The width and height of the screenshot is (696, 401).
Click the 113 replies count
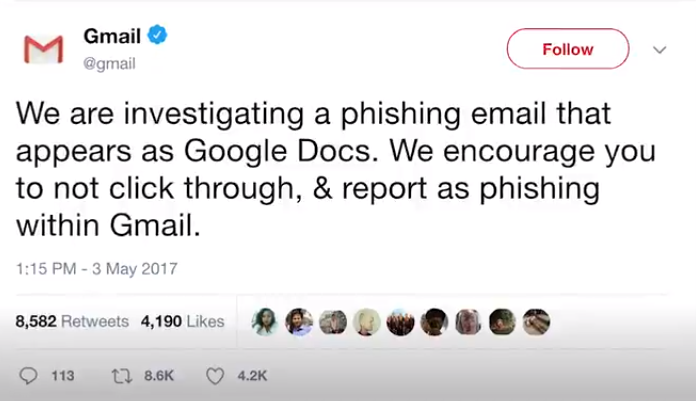click(63, 376)
